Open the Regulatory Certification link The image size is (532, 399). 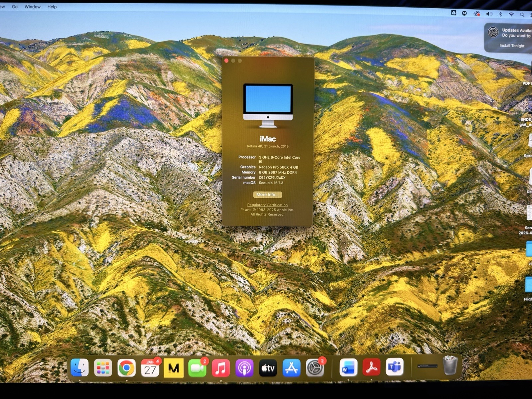click(267, 205)
